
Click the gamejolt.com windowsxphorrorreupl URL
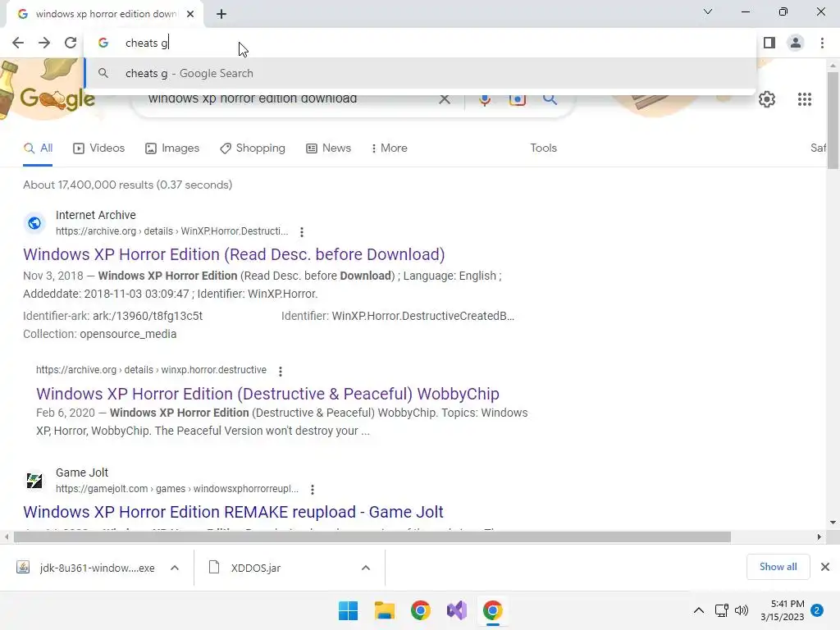177,489
